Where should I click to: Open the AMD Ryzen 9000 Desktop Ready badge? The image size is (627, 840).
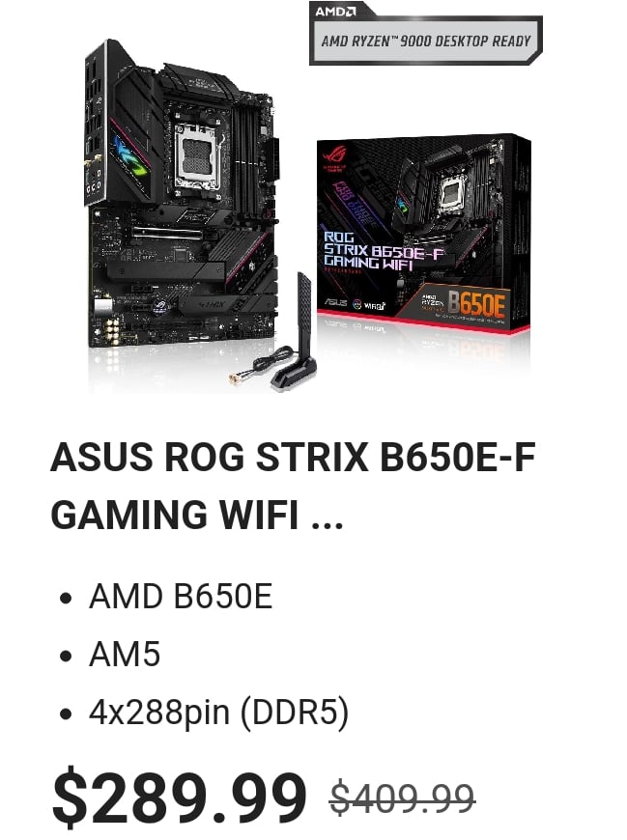(x=426, y=41)
